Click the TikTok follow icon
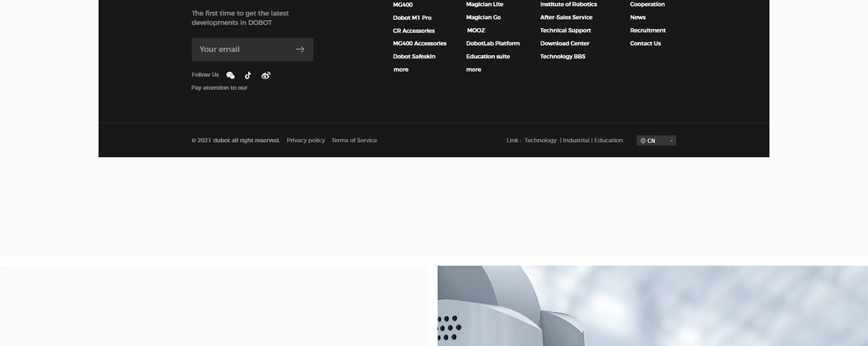 point(248,75)
